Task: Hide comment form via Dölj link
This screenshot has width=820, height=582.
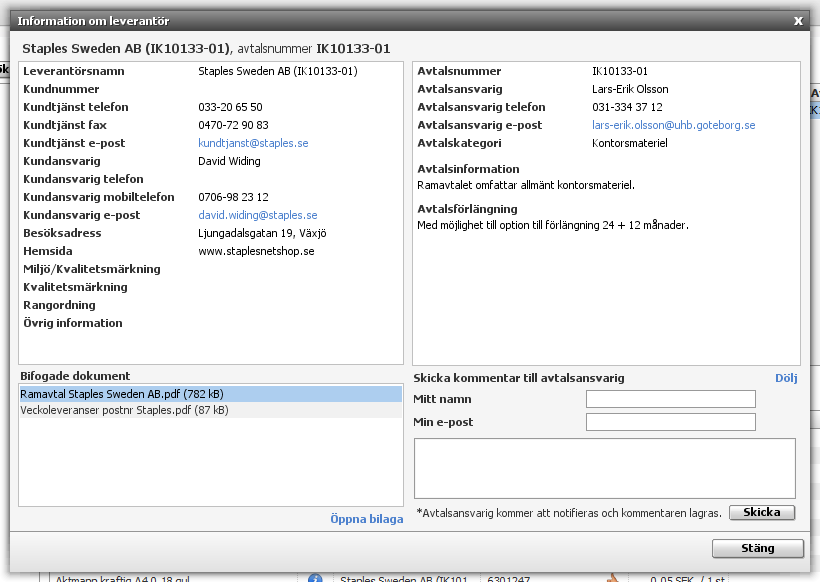Action: 786,378
